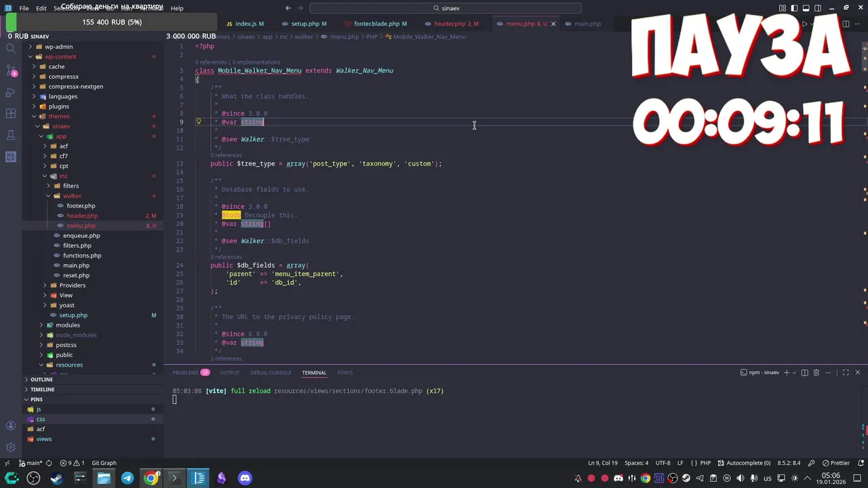This screenshot has width=868, height=488.
Task: Expand the OUTLINE section
Action: tap(41, 380)
